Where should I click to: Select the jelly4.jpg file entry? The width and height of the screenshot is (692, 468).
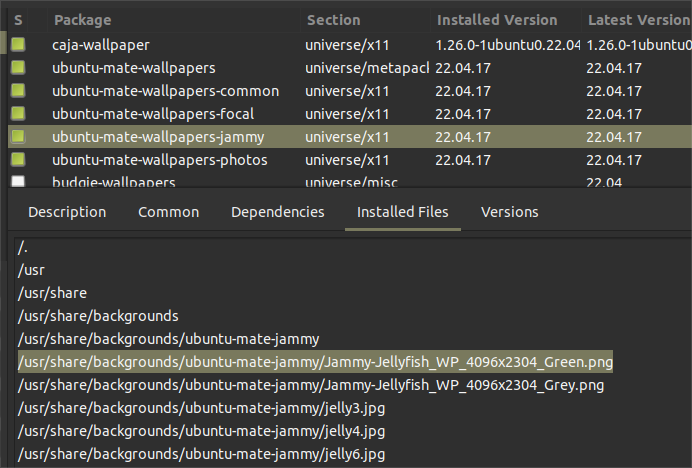coord(201,431)
